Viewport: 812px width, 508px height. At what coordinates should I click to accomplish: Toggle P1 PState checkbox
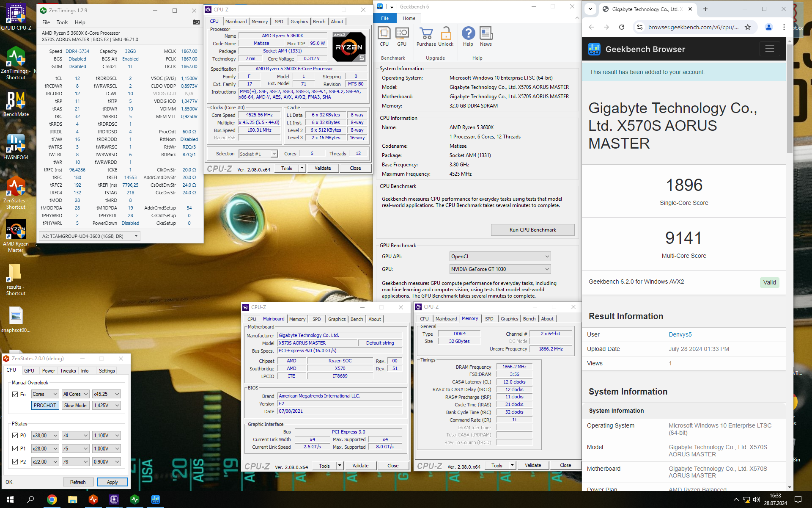[15, 448]
